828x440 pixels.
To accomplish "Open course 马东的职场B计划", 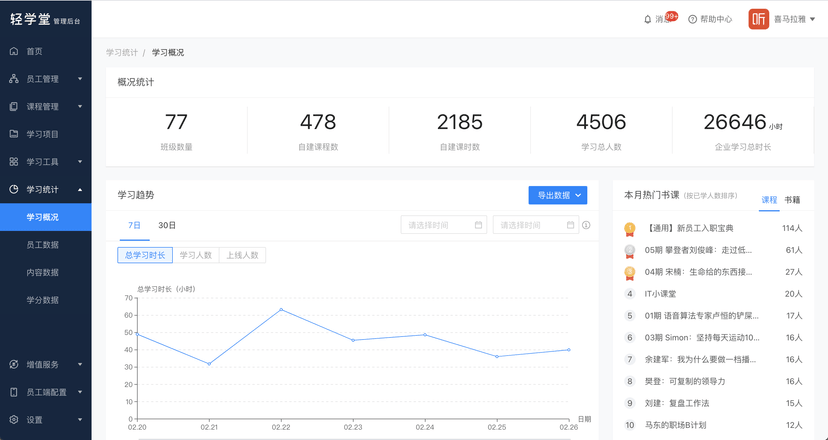I will click(675, 425).
